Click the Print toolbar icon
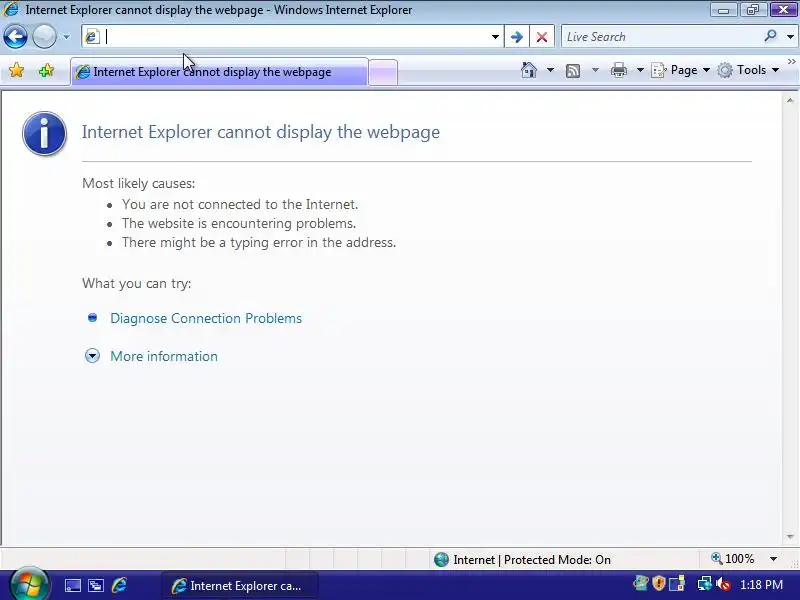 pyautogui.click(x=618, y=70)
